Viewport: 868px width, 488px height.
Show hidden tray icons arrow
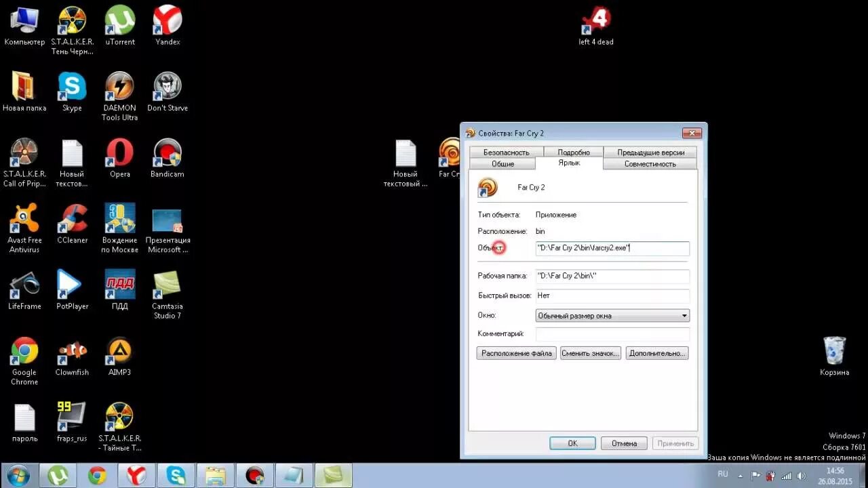click(740, 476)
